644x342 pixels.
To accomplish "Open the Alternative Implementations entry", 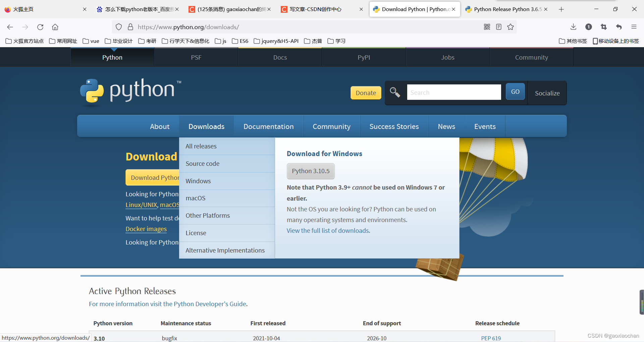I will [x=225, y=250].
